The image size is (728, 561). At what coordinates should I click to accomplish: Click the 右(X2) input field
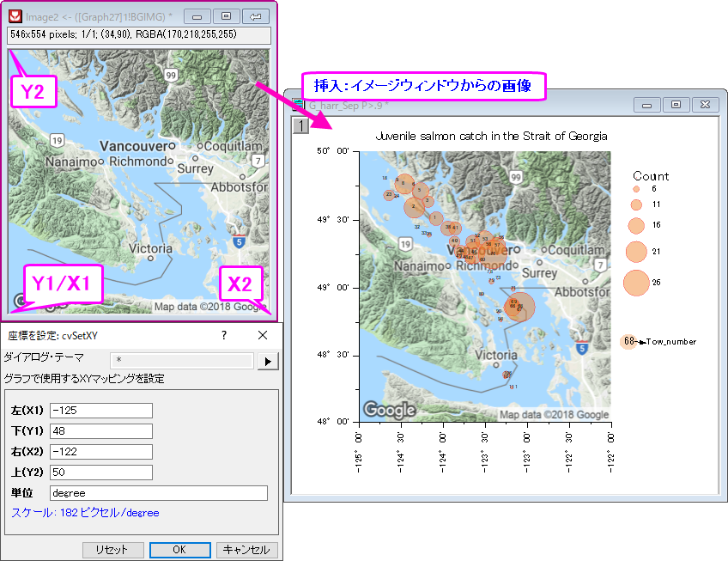(x=101, y=451)
